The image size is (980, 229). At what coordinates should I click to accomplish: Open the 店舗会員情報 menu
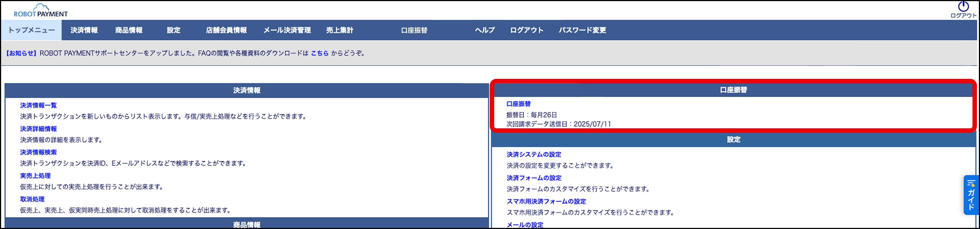click(x=226, y=30)
